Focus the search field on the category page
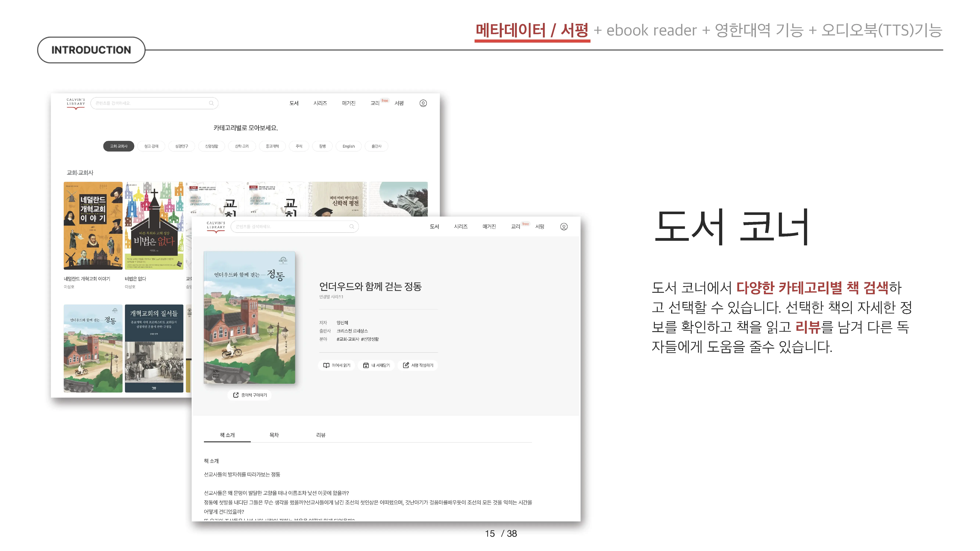Viewport: 980px width, 551px height. point(154,103)
